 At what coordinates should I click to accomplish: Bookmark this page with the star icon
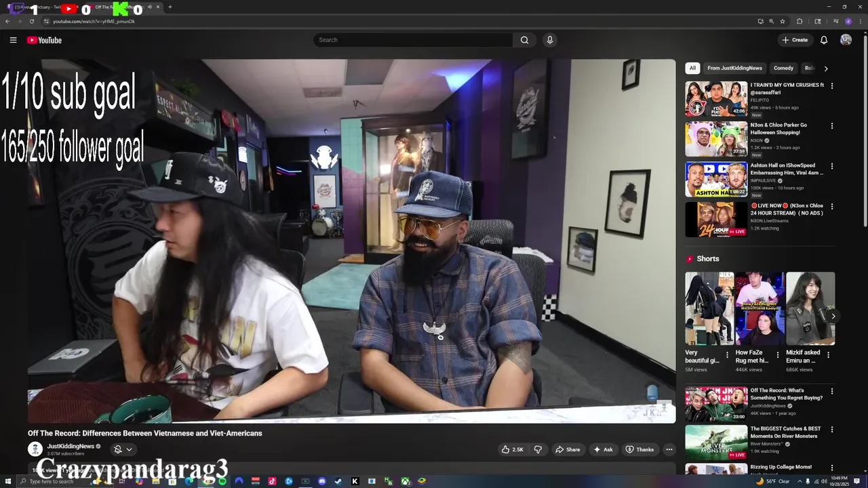pos(782,21)
